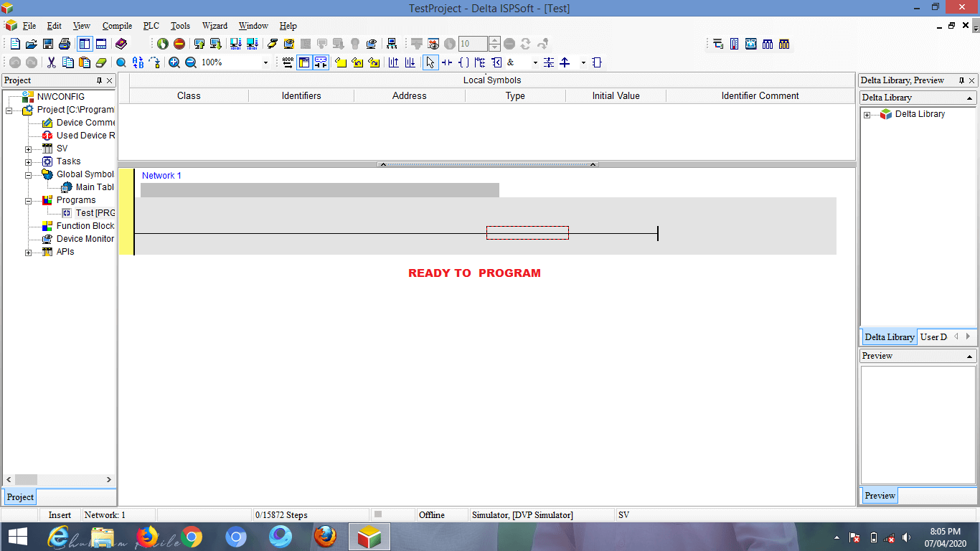
Task: Collapse the Programs tree node
Action: pos(29,201)
